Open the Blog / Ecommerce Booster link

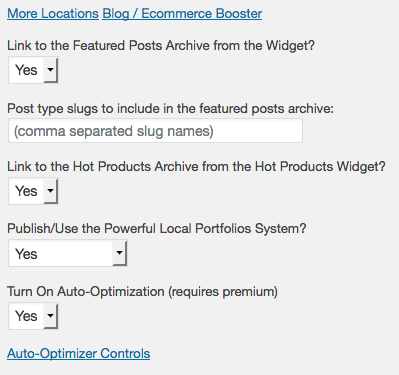[x=182, y=14]
